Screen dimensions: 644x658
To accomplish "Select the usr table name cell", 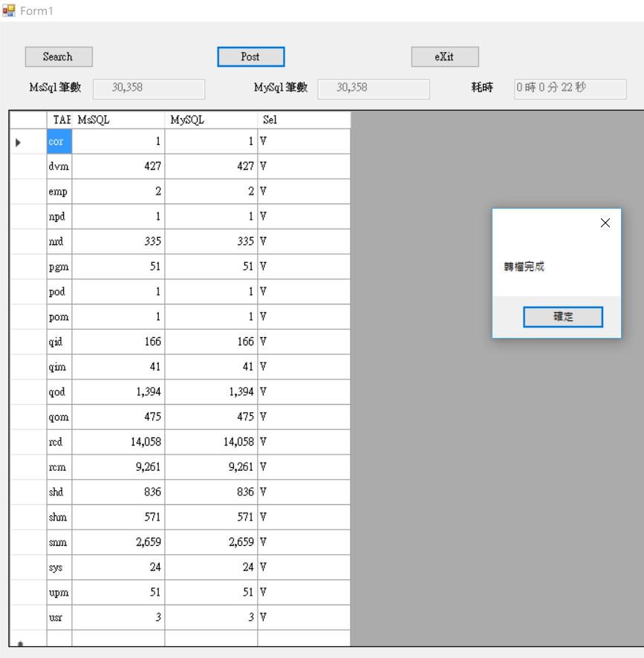I will (x=59, y=617).
